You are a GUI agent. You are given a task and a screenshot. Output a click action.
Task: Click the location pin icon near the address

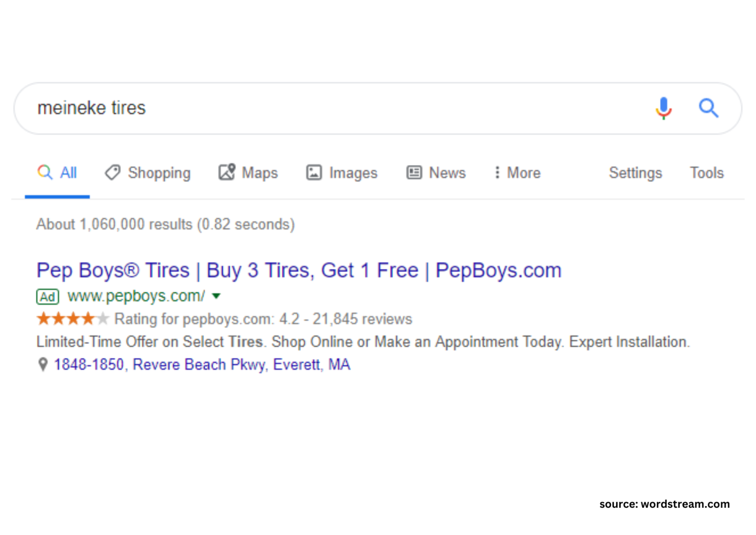click(42, 365)
